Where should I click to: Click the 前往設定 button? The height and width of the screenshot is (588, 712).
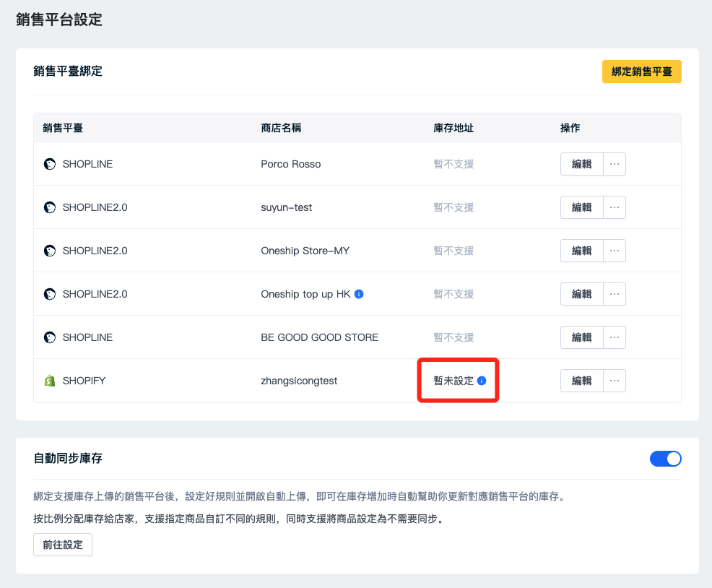click(63, 545)
